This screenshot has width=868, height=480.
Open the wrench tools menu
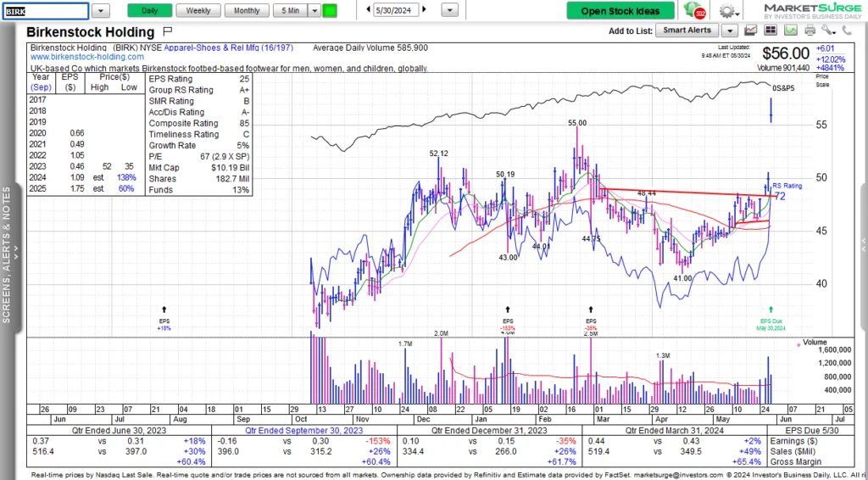point(829,31)
